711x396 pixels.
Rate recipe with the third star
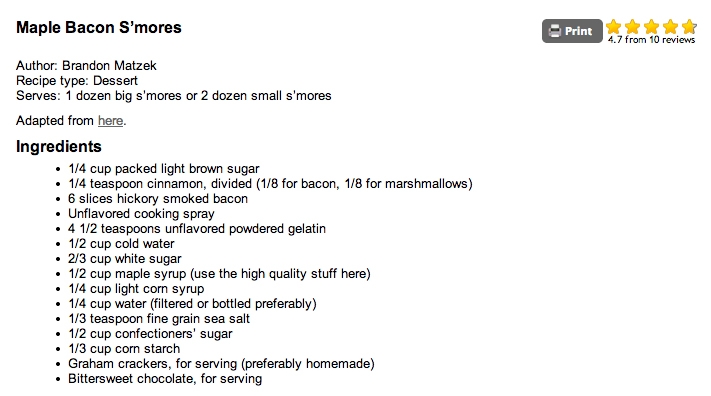coord(652,27)
